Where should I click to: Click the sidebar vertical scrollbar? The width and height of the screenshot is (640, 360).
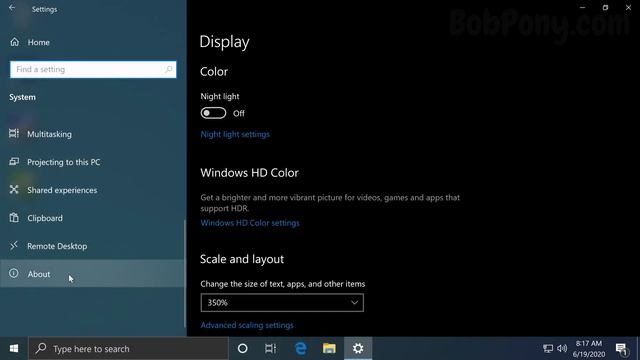(185, 273)
